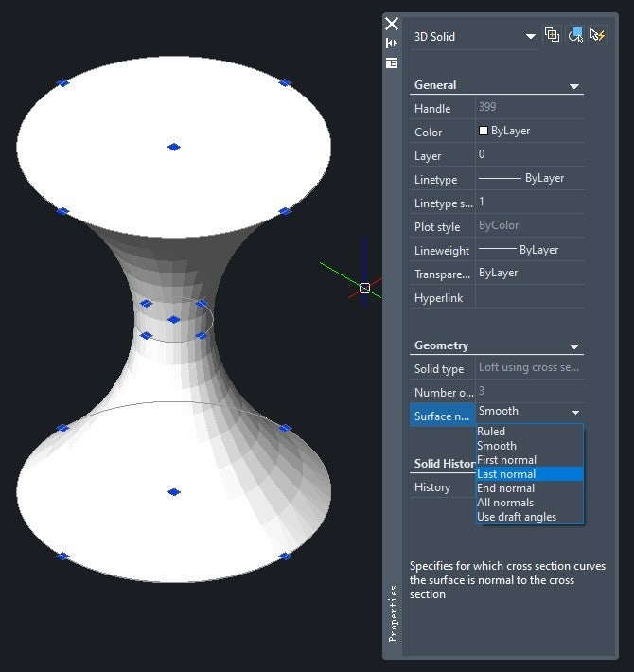Click the Layer value field

coord(530,154)
